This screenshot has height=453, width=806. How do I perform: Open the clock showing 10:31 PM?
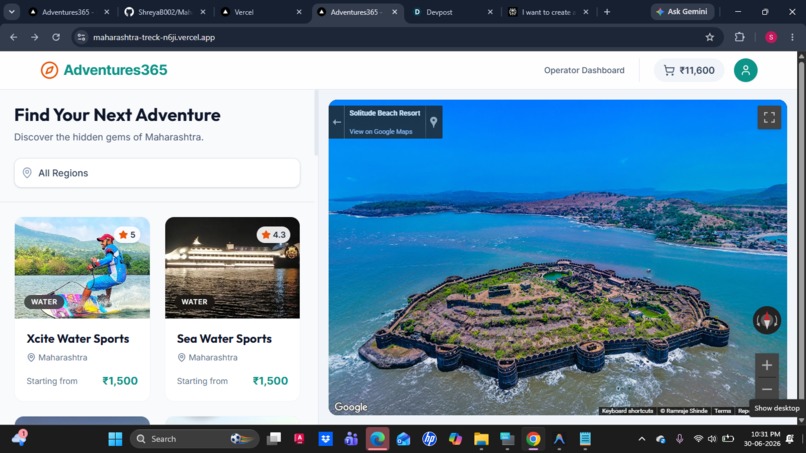762,439
